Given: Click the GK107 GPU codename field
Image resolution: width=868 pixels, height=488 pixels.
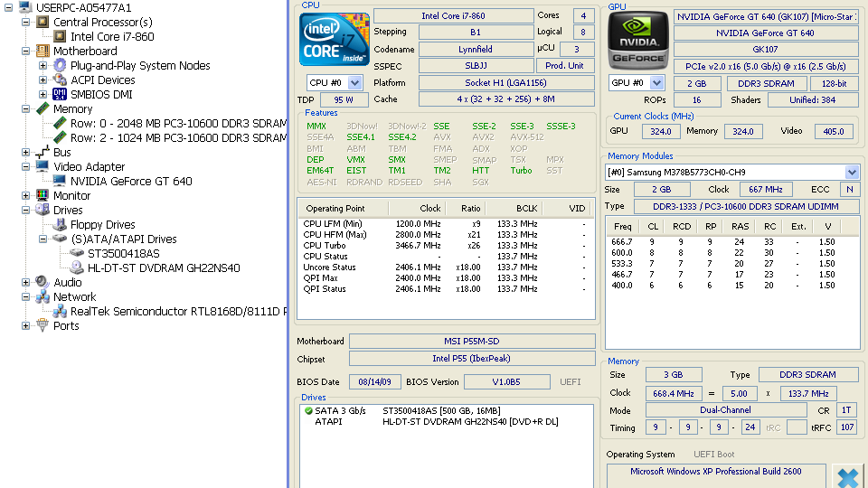Looking at the screenshot, I should [x=766, y=49].
